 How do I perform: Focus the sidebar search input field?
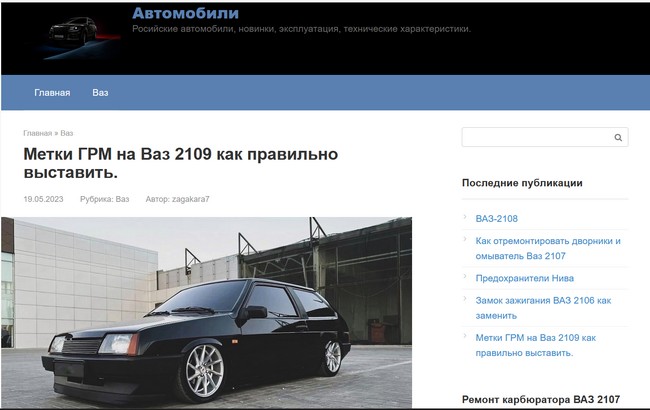point(545,137)
